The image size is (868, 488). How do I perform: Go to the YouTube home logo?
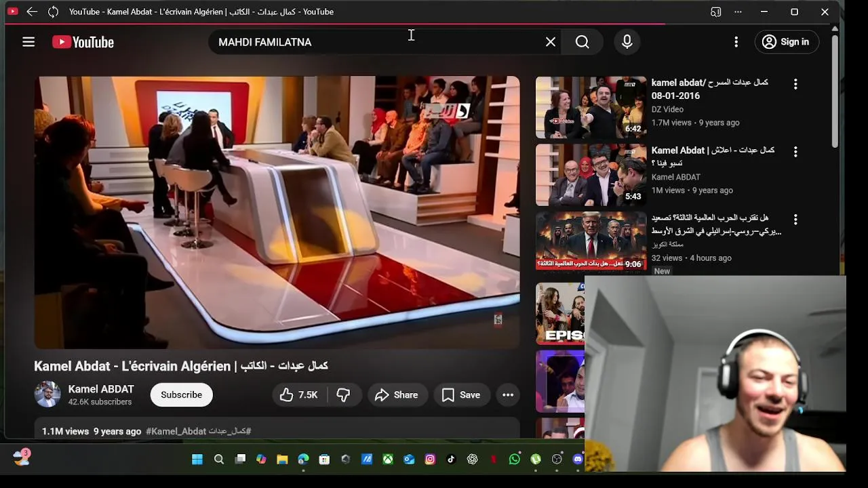[x=83, y=42]
